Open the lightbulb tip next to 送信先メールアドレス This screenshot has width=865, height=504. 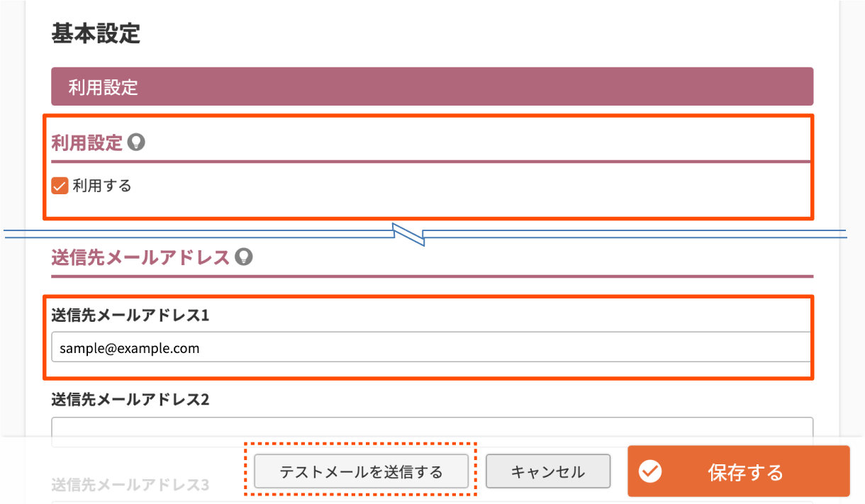243,256
